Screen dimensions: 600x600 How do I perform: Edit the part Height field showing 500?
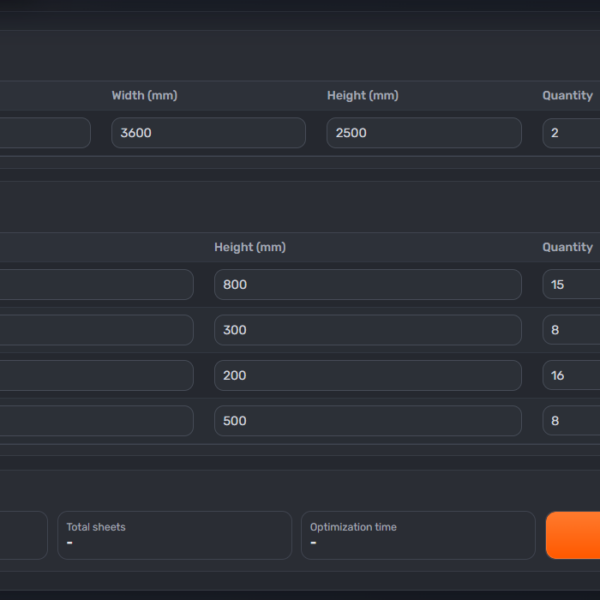coord(367,421)
